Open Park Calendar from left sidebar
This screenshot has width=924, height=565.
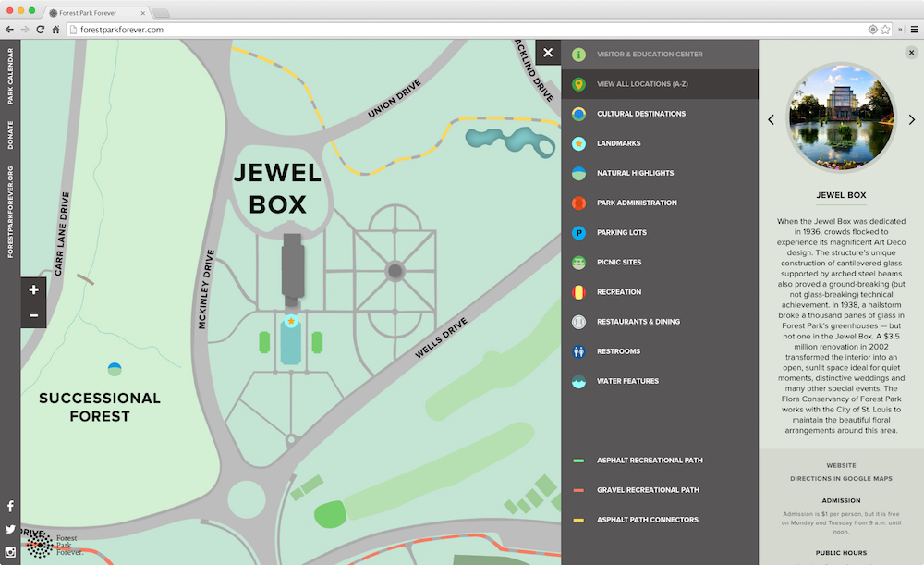point(10,77)
